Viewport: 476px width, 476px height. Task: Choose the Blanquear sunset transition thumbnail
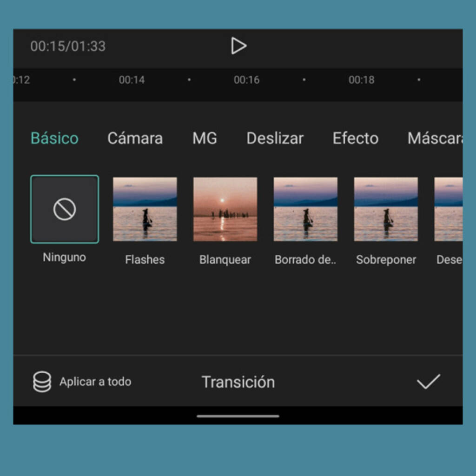pyautogui.click(x=225, y=209)
